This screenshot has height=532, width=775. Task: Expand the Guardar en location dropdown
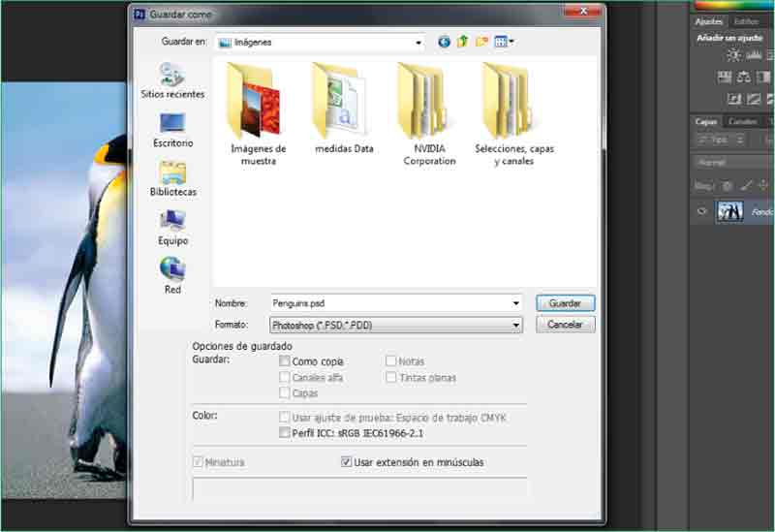(x=418, y=43)
